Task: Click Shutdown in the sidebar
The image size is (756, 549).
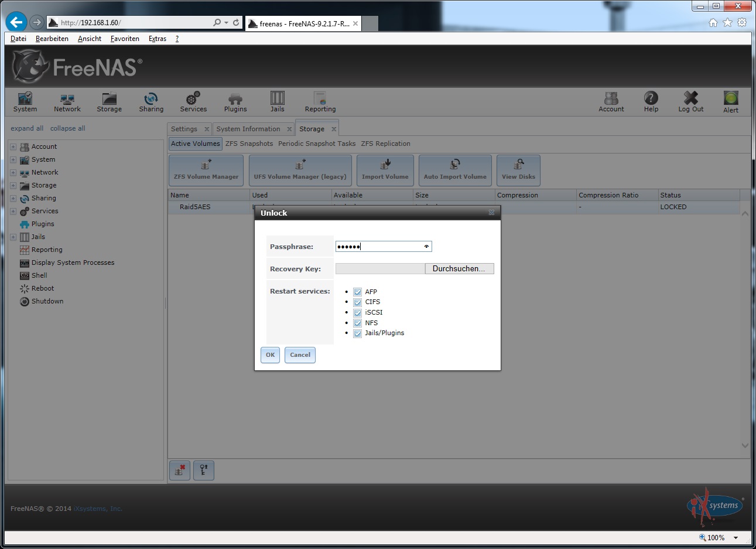Action: [x=47, y=301]
